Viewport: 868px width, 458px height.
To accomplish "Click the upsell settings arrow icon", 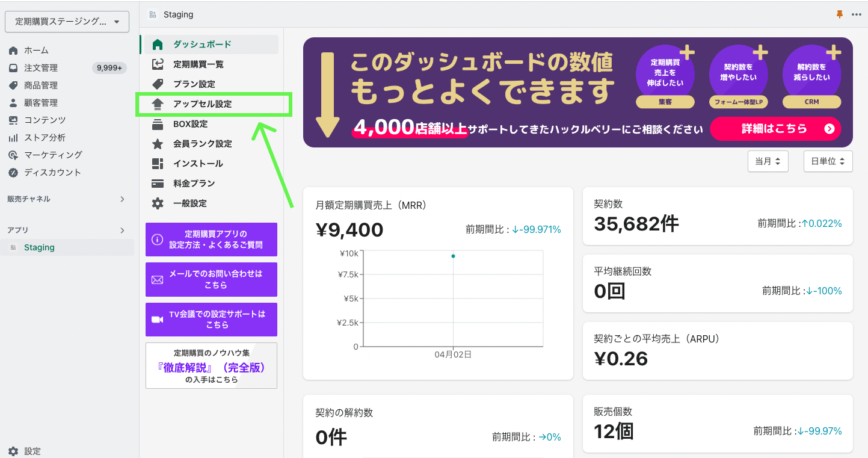I will click(x=158, y=104).
